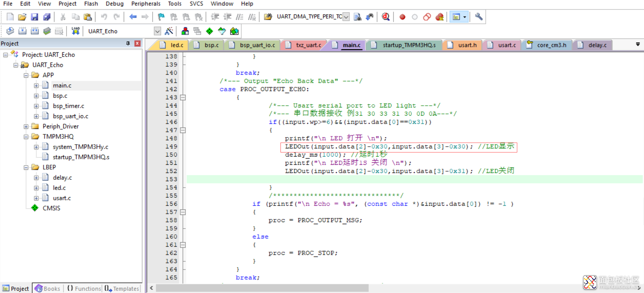Click the horizontal scrollbar of the editor

pos(262,288)
